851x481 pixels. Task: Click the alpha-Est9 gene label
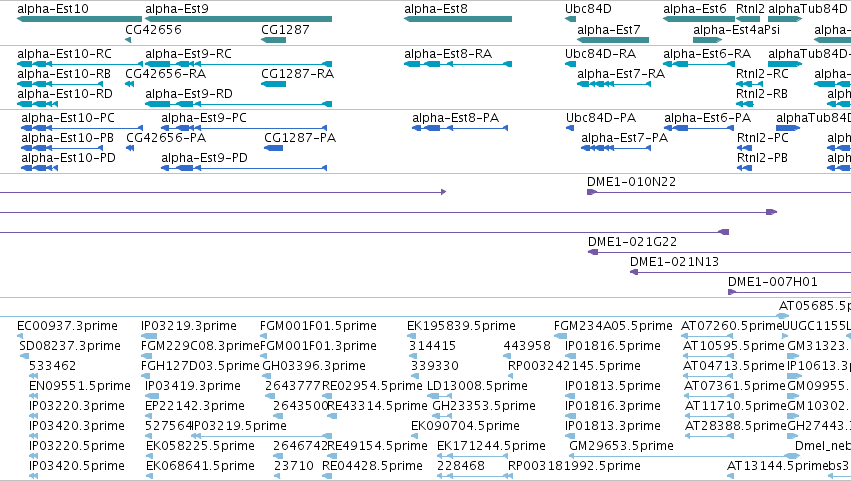[x=177, y=9]
